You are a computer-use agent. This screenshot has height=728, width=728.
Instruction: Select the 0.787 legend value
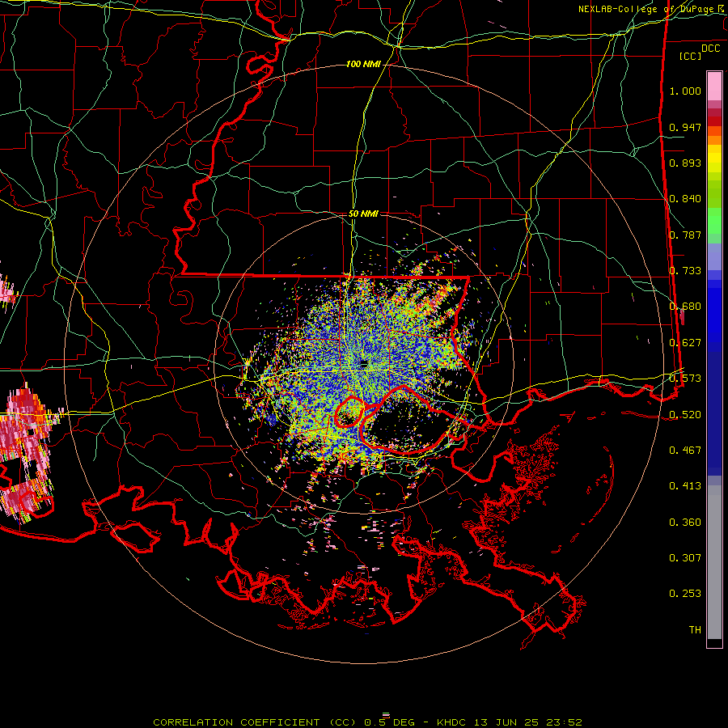(x=685, y=235)
